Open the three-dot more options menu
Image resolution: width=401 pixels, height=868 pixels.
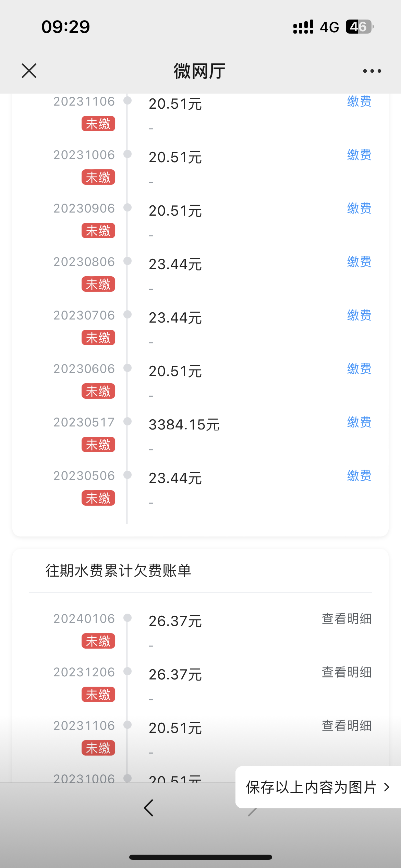pyautogui.click(x=372, y=71)
